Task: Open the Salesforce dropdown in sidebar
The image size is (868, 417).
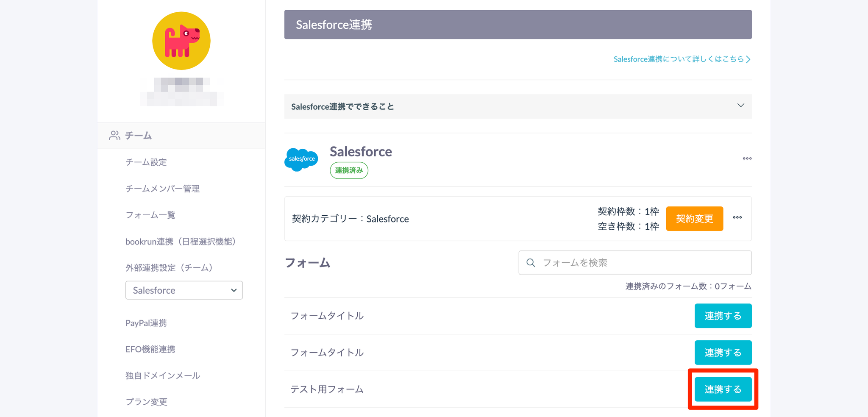Action: (184, 290)
